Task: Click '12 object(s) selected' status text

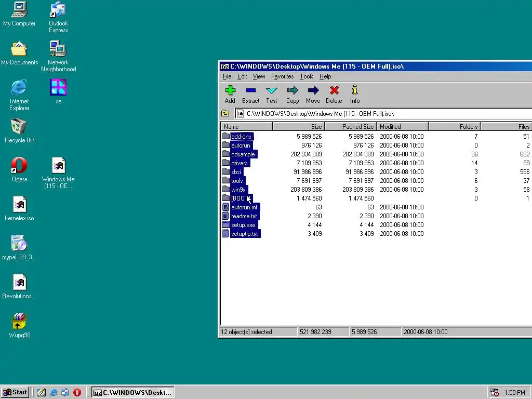Action: click(x=246, y=332)
